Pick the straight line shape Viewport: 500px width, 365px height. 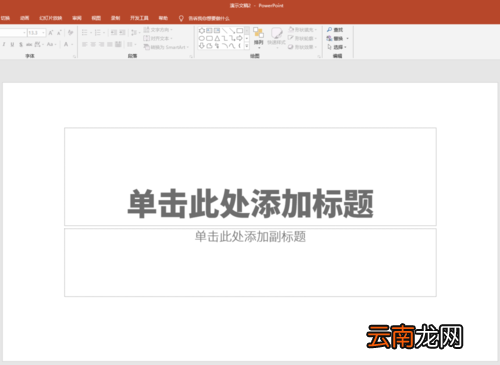click(224, 31)
